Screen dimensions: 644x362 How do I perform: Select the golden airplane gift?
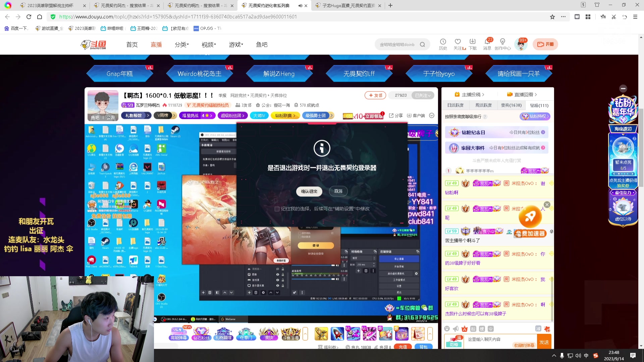point(321,334)
